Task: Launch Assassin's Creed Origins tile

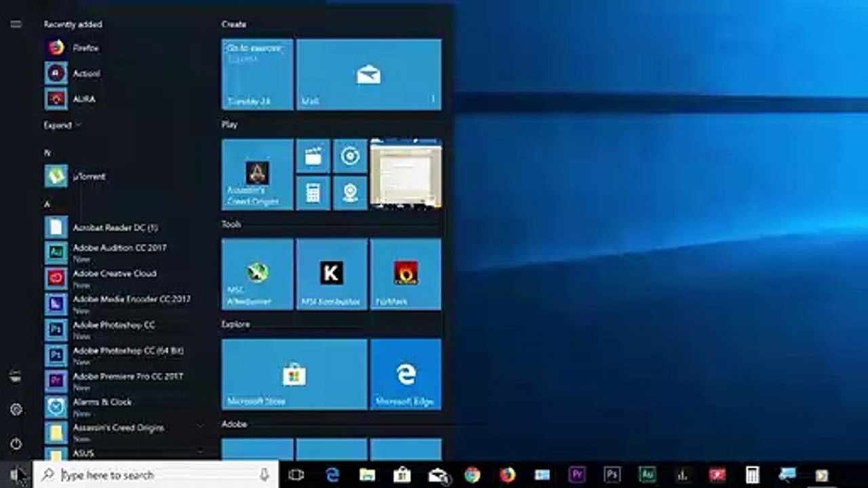Action: [258, 174]
